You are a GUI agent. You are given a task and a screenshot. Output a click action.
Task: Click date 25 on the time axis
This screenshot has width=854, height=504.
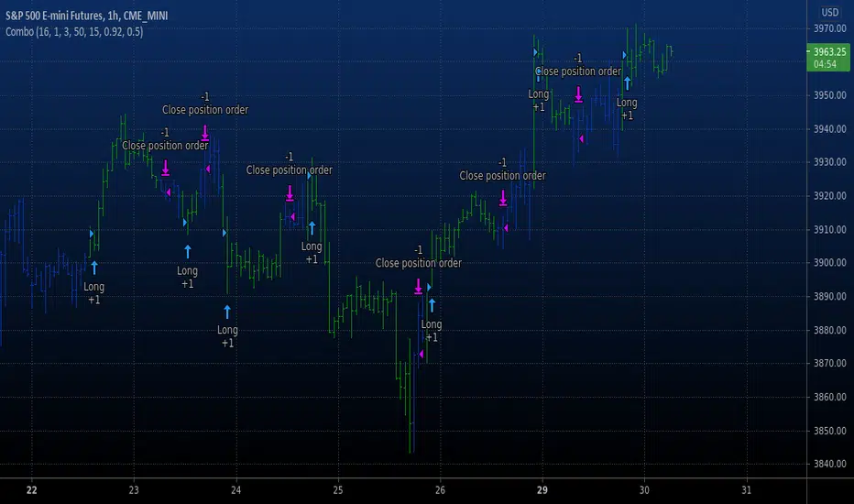[x=338, y=490]
